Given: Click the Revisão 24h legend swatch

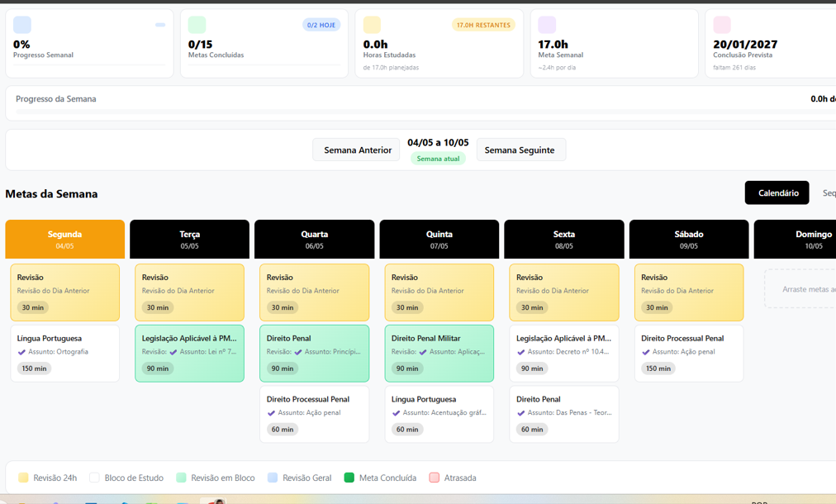Looking at the screenshot, I should 23,478.
